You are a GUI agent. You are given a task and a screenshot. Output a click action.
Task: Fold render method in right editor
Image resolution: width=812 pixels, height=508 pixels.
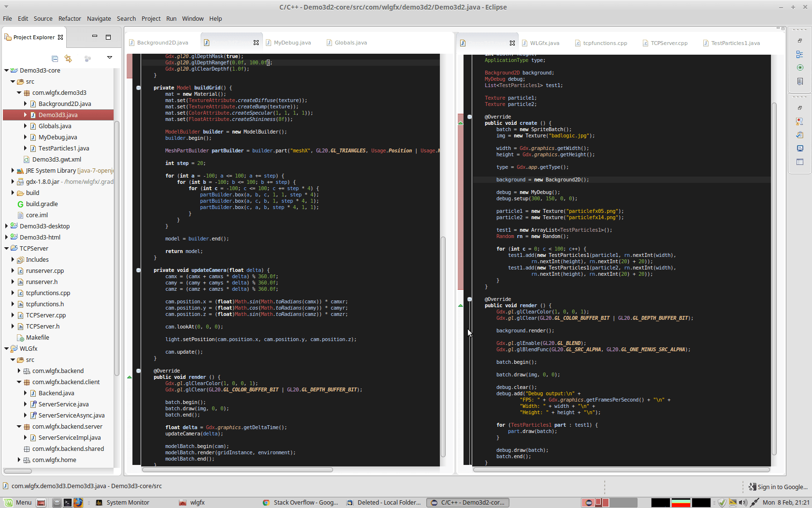coord(469,299)
